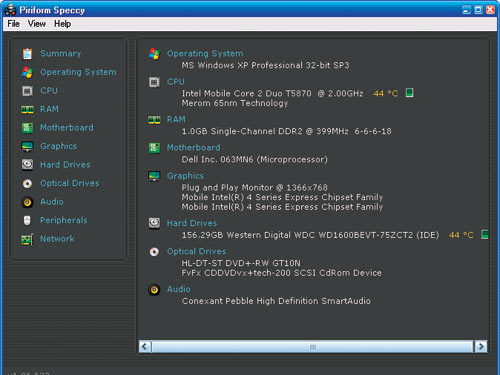Open Hard Drives from the sidebar

click(65, 165)
